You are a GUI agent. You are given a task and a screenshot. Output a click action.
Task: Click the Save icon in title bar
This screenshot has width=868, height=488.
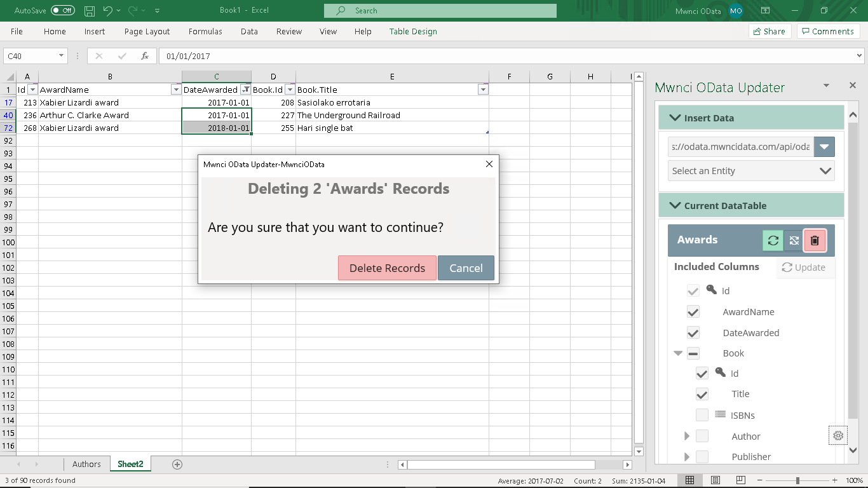click(90, 11)
